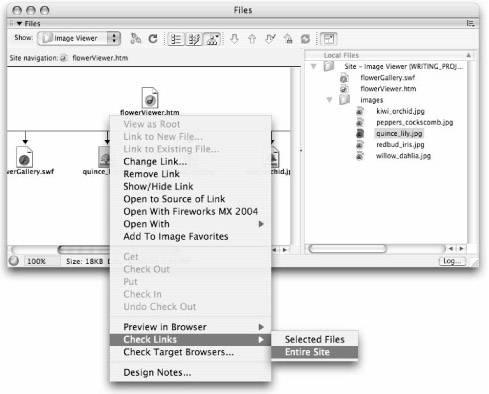Click the Put Files up-arrow icon
The image size is (489, 394).
(x=252, y=39)
